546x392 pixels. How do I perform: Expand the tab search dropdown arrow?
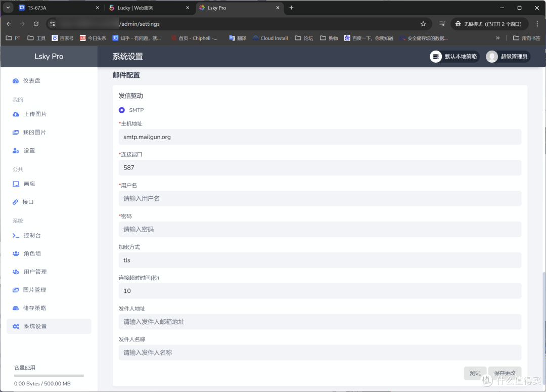pos(8,8)
